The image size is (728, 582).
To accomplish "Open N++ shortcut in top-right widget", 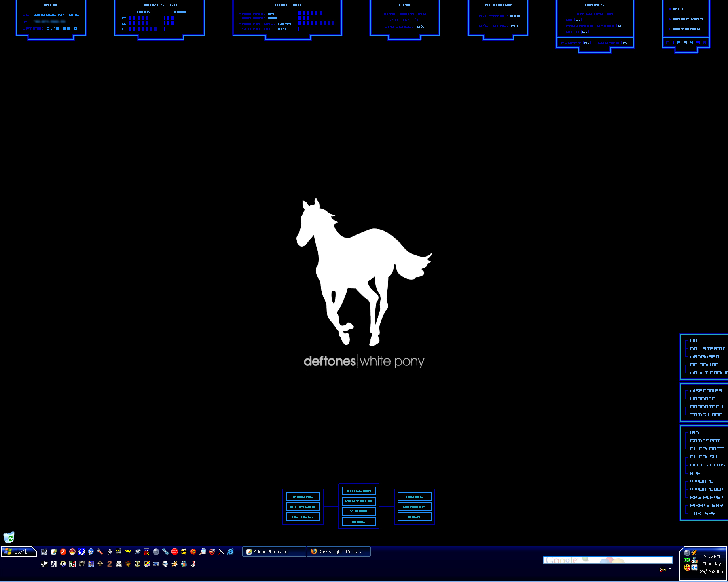I will 678,9.
